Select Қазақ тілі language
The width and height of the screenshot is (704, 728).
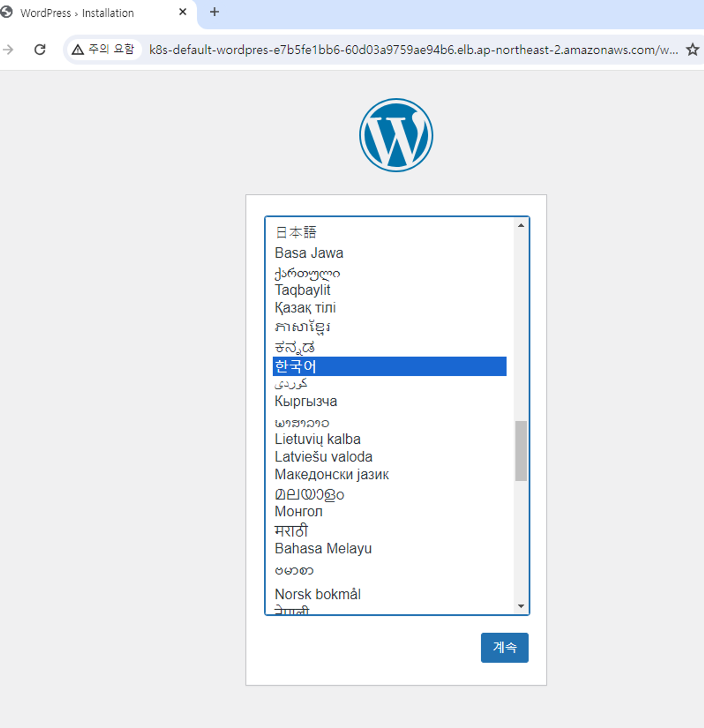pos(390,307)
